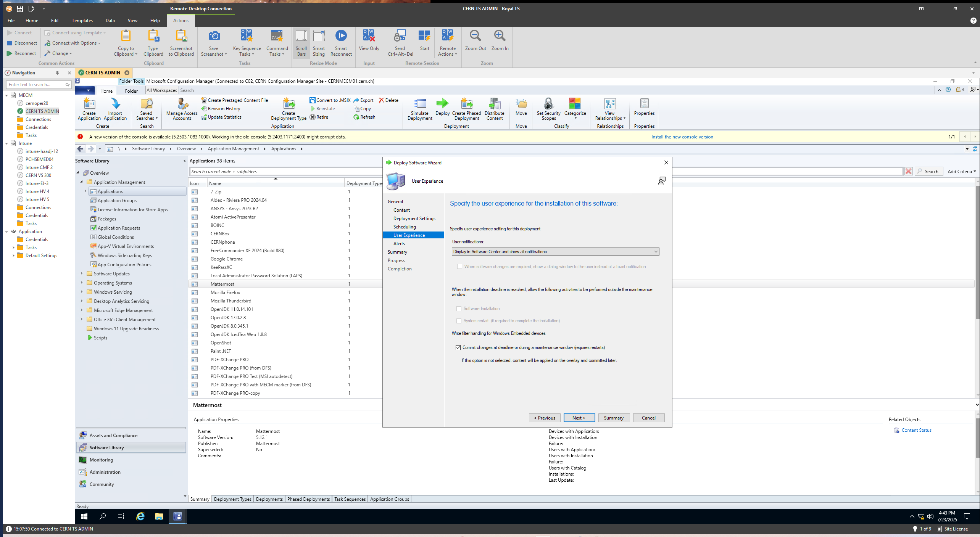
Task: Click the Delete ribbon command
Action: [388, 100]
